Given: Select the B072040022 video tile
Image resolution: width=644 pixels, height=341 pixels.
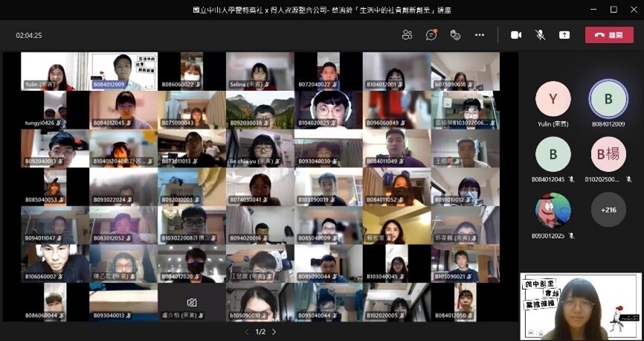Looking at the screenshot, I should point(328,71).
